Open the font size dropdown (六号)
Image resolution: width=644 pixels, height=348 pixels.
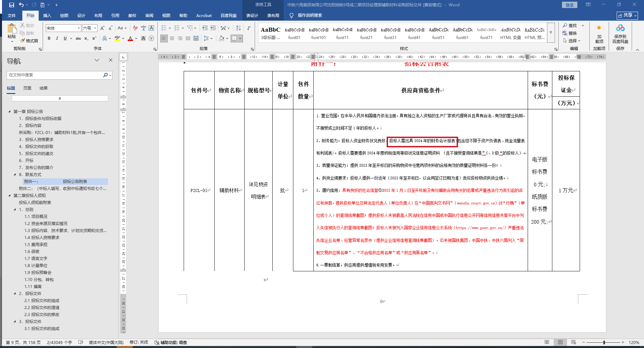click(x=95, y=28)
